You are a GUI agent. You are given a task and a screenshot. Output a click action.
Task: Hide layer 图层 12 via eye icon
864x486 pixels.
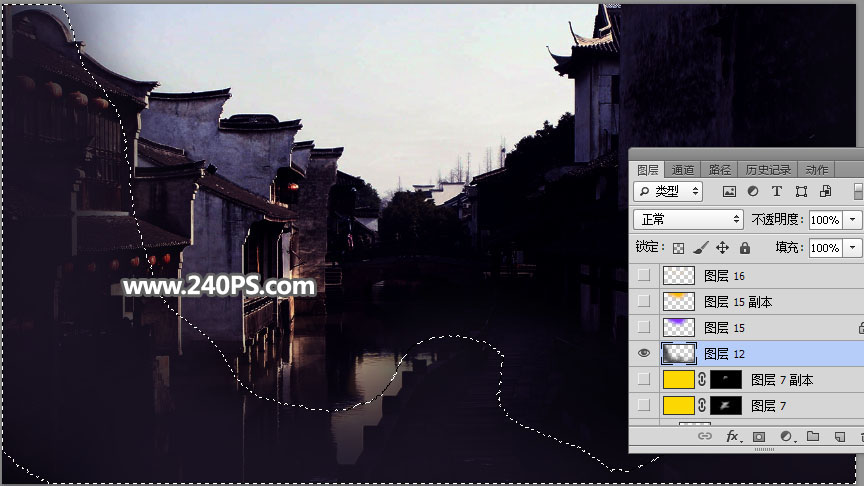coord(644,353)
